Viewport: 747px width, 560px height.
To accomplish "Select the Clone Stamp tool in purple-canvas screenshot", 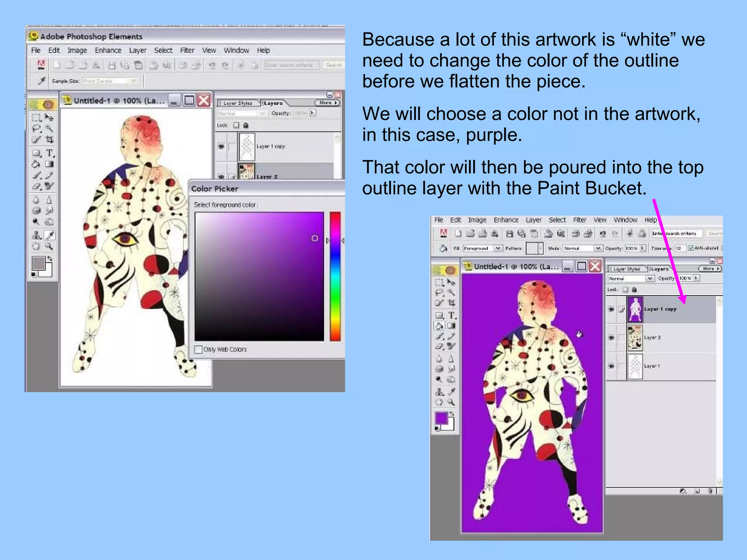I will point(440,392).
